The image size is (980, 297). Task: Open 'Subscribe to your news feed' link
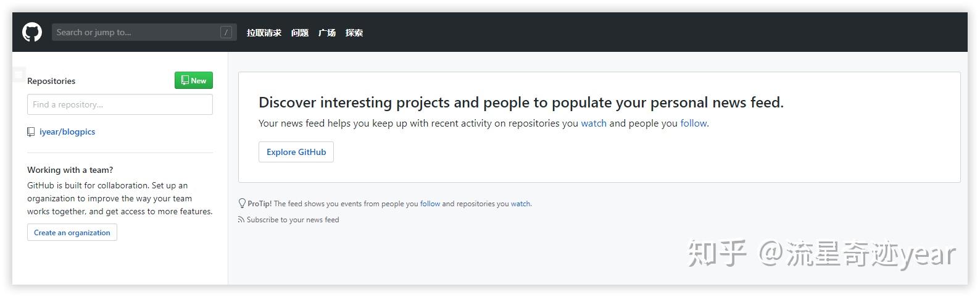(x=293, y=220)
